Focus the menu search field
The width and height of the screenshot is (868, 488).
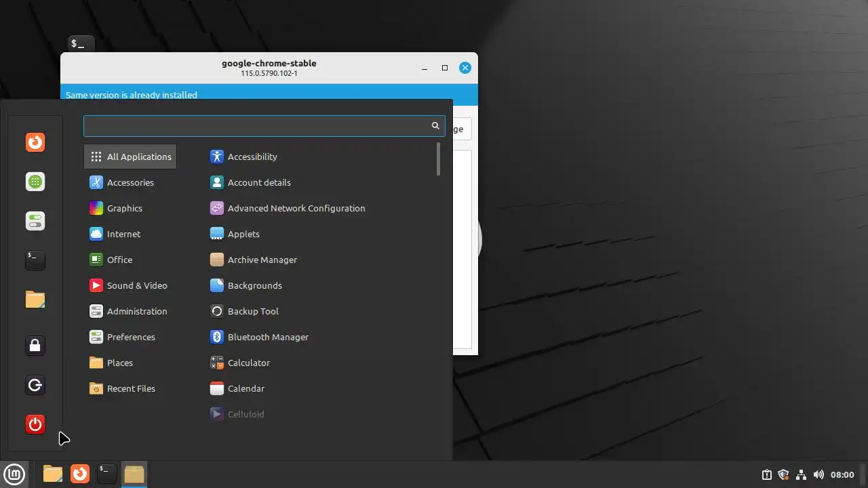(x=264, y=126)
